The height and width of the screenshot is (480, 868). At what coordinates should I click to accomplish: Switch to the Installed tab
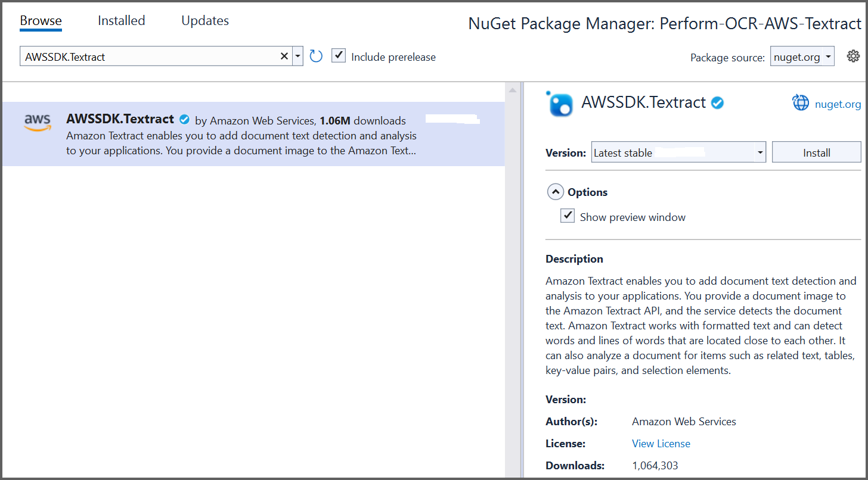pos(121,20)
